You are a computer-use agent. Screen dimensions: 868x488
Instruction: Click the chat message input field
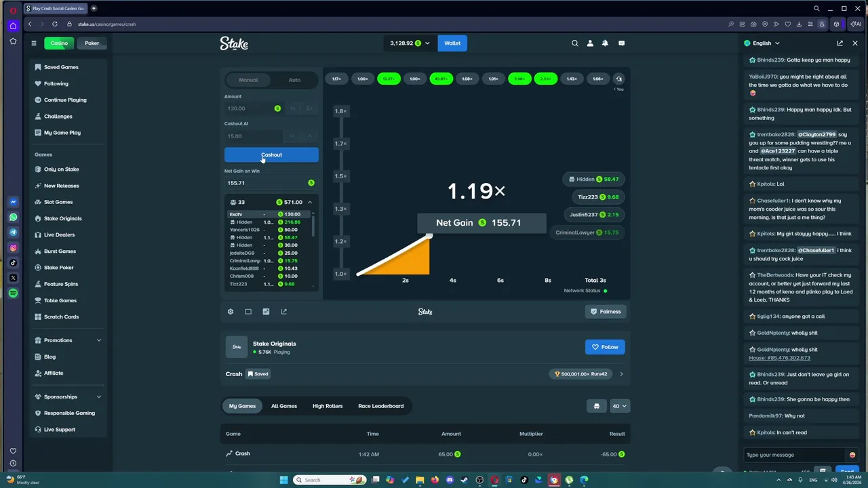tap(795, 455)
